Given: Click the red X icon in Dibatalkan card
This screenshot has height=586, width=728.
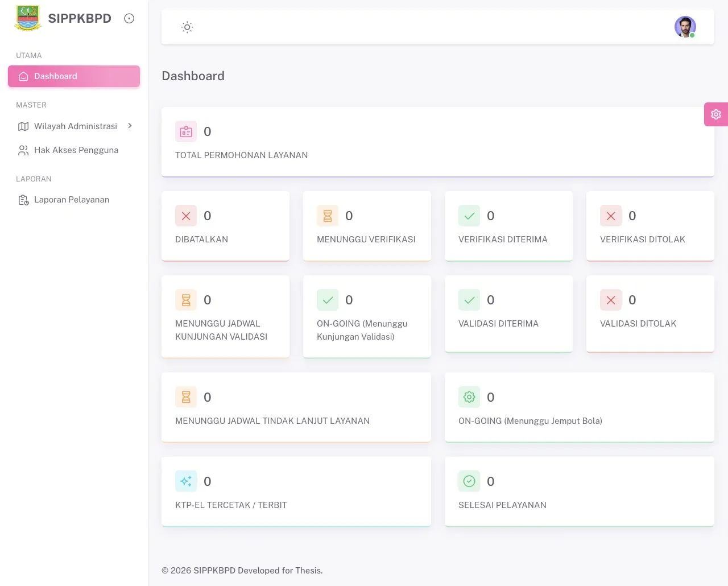Looking at the screenshot, I should [186, 216].
